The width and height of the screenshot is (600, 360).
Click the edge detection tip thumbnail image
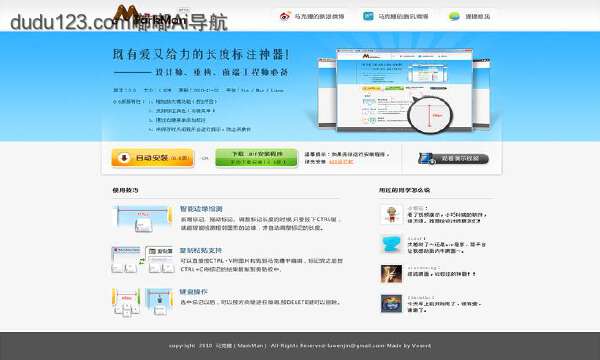click(143, 219)
